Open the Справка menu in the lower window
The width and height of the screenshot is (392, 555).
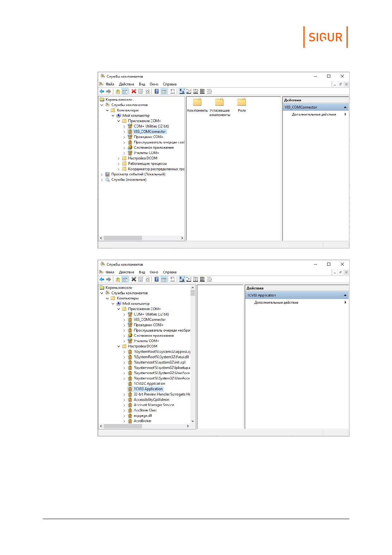(170, 272)
